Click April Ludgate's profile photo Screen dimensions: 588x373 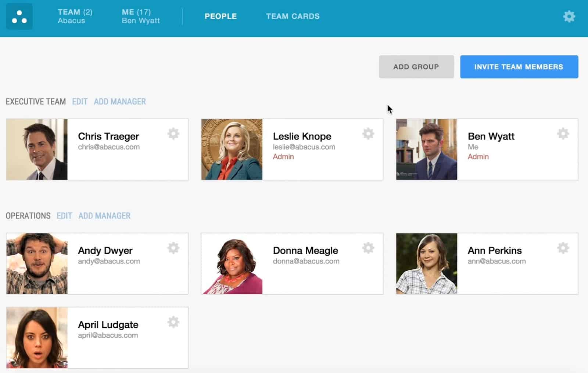tap(37, 338)
